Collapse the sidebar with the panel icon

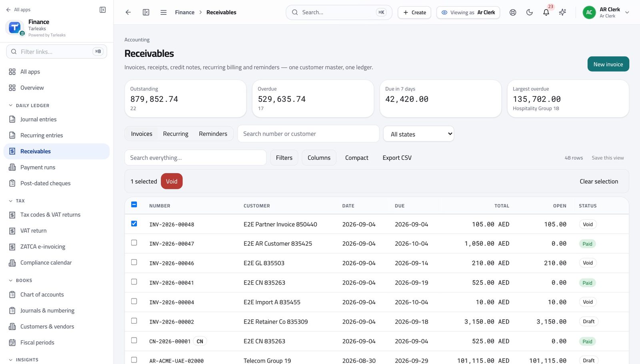tap(103, 10)
